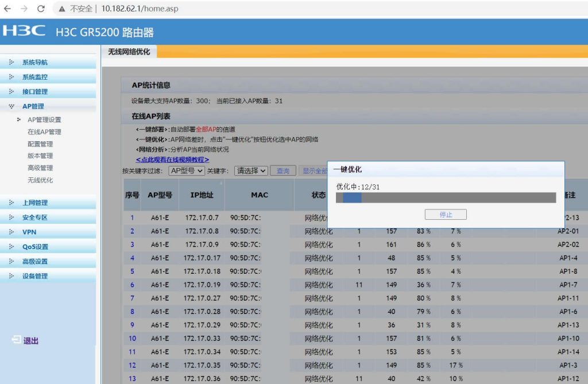The image size is (588, 384).
Task: Click IP address 172.17.0.7
Action: [x=202, y=218]
